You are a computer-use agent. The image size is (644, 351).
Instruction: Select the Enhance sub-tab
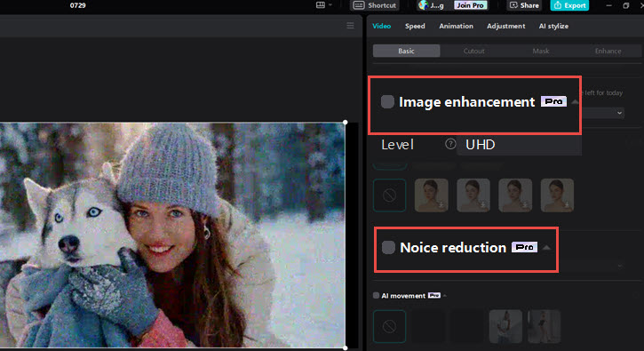click(x=608, y=51)
